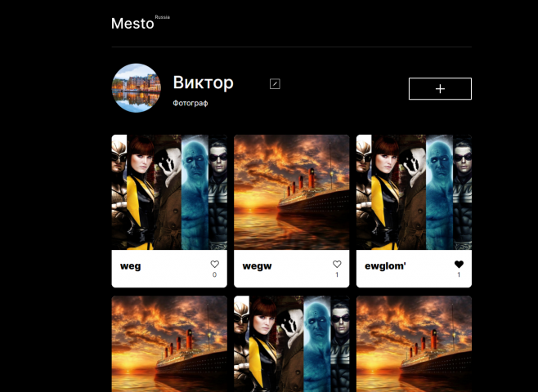Image resolution: width=538 pixels, height=392 pixels.
Task: Open the 'wegw' ship sunset image
Action: click(292, 192)
